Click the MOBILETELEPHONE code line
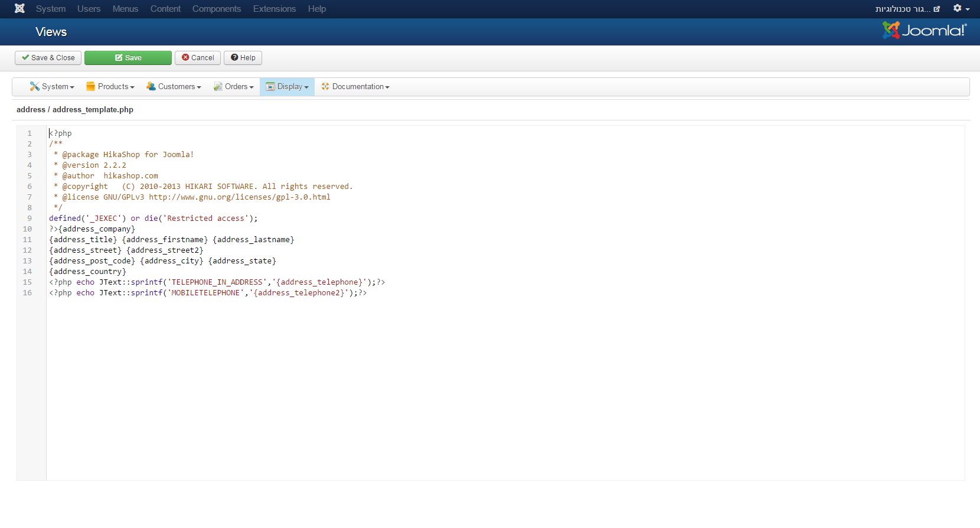The width and height of the screenshot is (980, 528). click(208, 293)
